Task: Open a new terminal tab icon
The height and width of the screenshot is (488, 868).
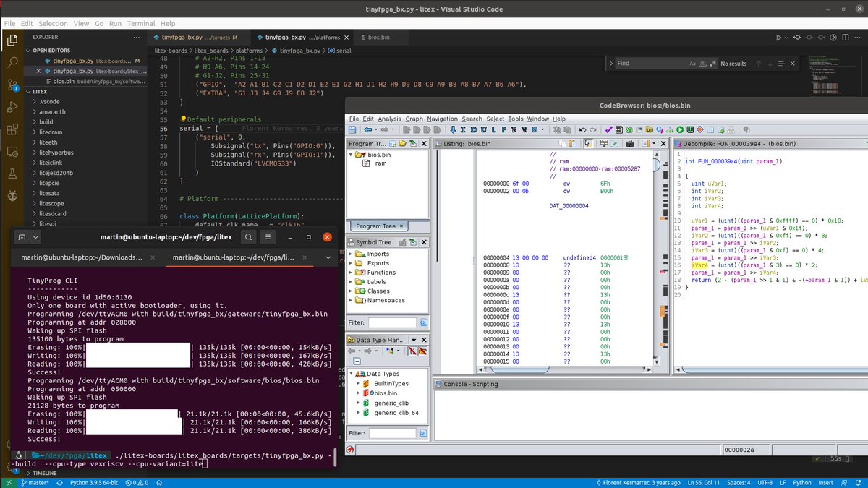Action: tap(22, 237)
